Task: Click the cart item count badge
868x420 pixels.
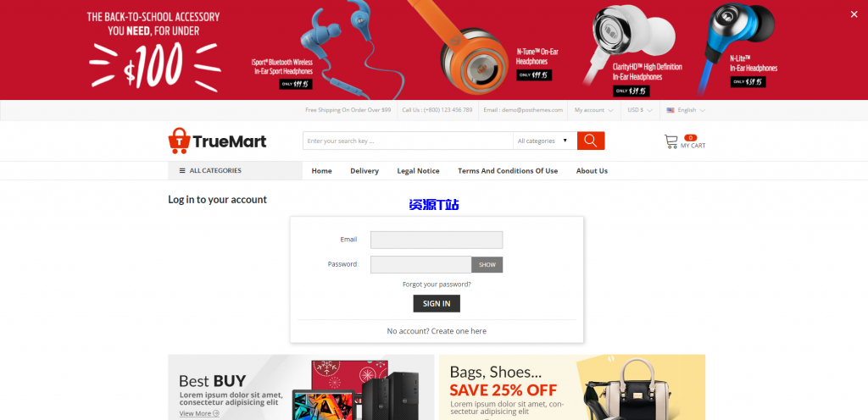Action: pos(690,138)
